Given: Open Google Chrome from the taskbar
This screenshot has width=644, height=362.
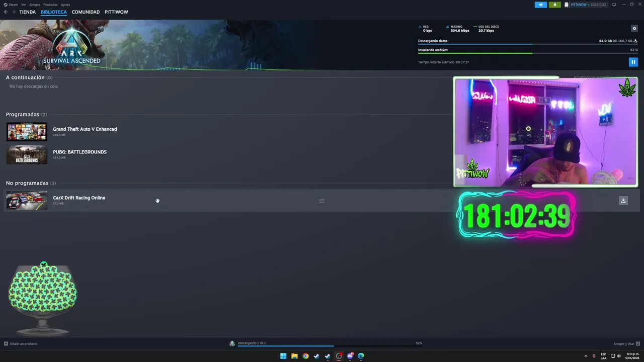Looking at the screenshot, I should click(x=305, y=356).
